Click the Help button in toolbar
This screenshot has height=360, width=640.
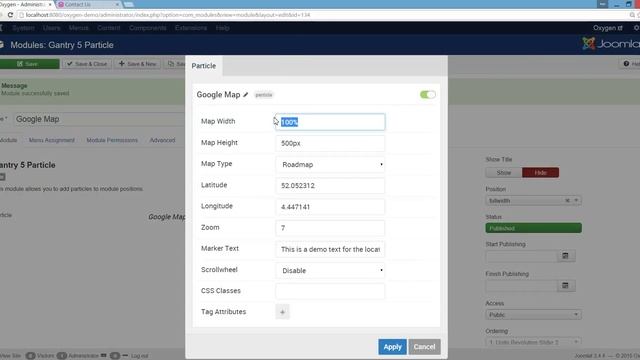[x=631, y=64]
